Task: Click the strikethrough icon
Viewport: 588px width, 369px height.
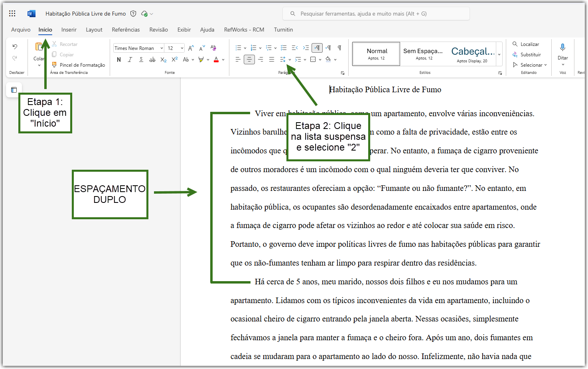Action: pos(152,60)
